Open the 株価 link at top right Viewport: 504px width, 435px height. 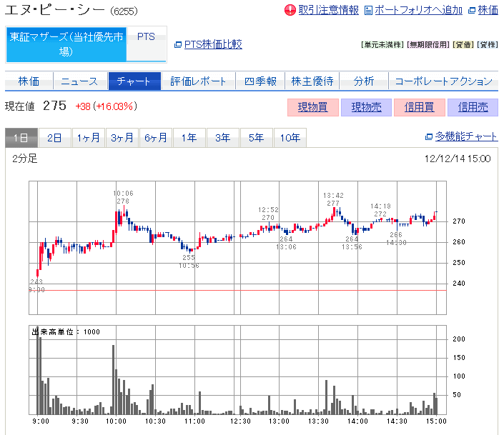(x=488, y=10)
